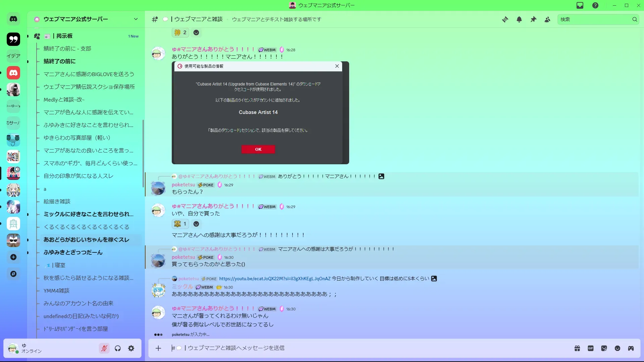
Task: Open the sticker picker icon
Action: (x=604, y=348)
